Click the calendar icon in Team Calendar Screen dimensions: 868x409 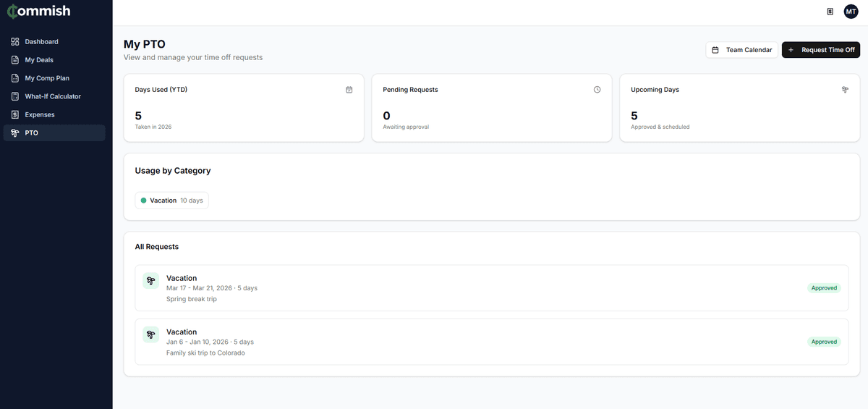pos(715,50)
